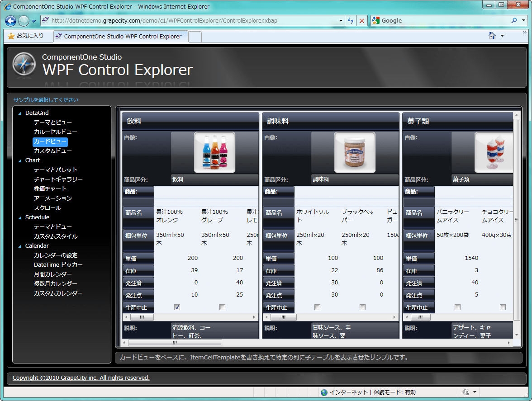This screenshot has height=401, width=532.
Task: Open the address bar history dropdown
Action: [x=341, y=20]
